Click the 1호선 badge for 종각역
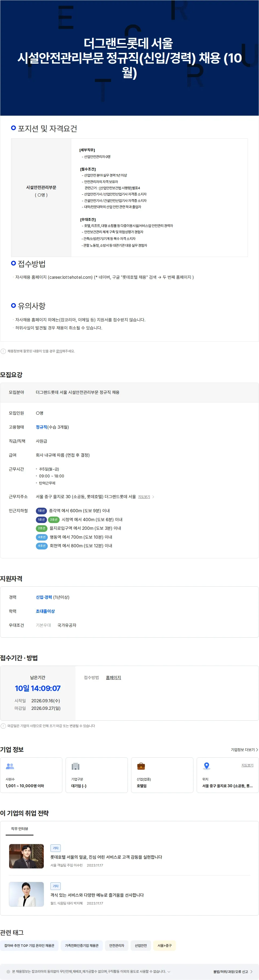The width and height of the screenshot is (259, 980). pos(41,511)
